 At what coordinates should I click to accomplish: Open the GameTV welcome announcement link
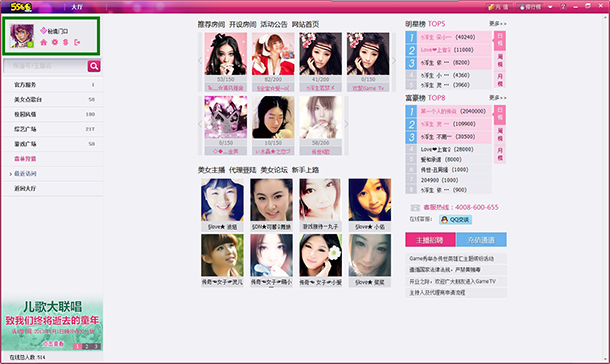tap(456, 282)
